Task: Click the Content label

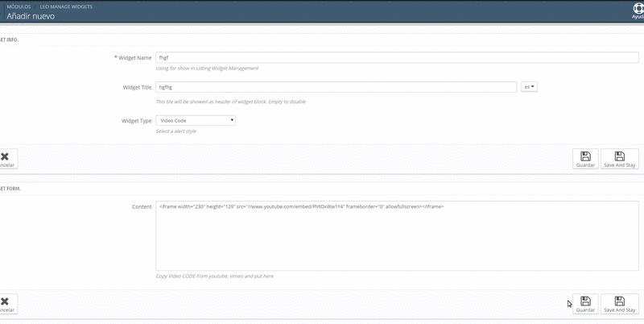Action: [x=142, y=207]
